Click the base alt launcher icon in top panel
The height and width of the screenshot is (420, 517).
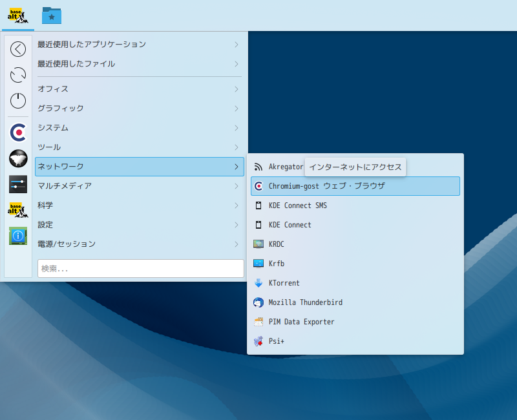pyautogui.click(x=18, y=16)
